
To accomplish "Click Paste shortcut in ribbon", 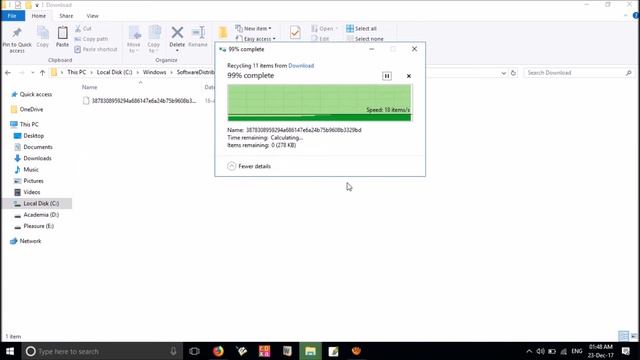I will pyautogui.click(x=96, y=49).
